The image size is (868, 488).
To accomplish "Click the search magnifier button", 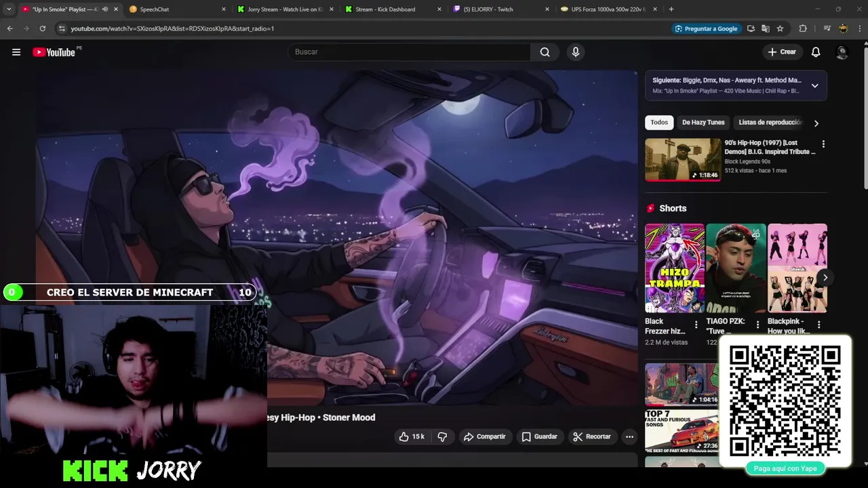I will coord(545,52).
